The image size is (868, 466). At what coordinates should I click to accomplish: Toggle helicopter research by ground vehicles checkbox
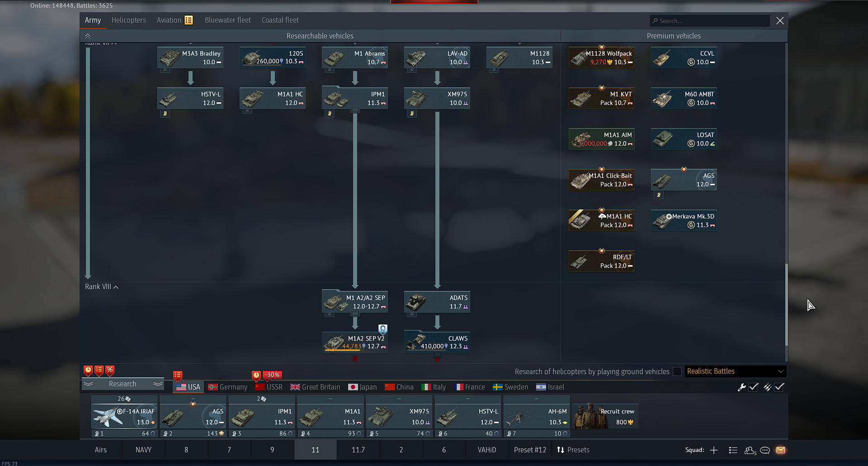point(677,371)
